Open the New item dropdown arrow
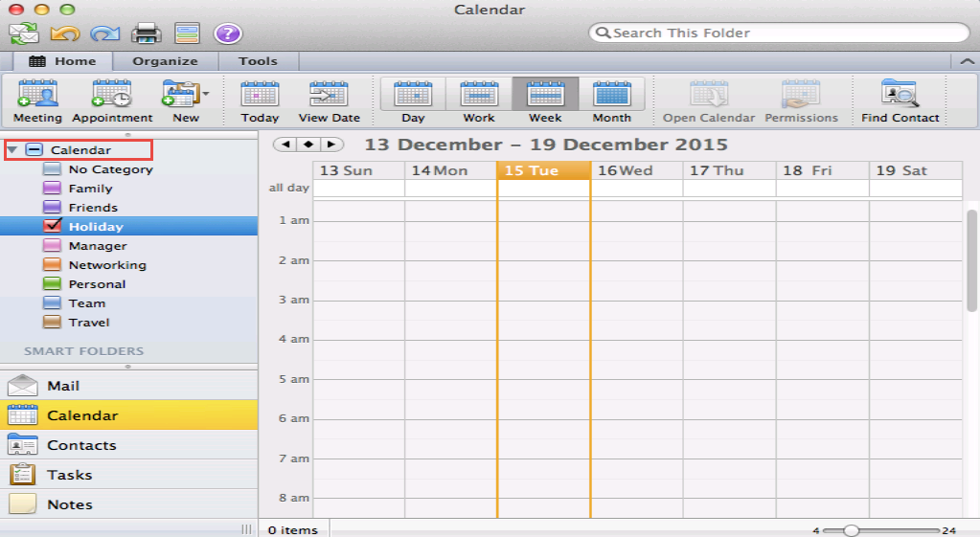The height and width of the screenshot is (537, 980). coord(206,95)
